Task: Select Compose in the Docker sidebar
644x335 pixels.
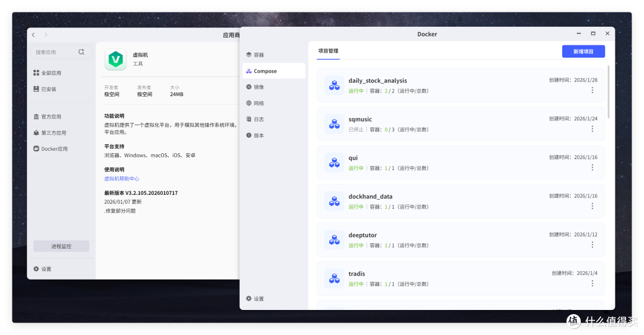Action: point(274,71)
